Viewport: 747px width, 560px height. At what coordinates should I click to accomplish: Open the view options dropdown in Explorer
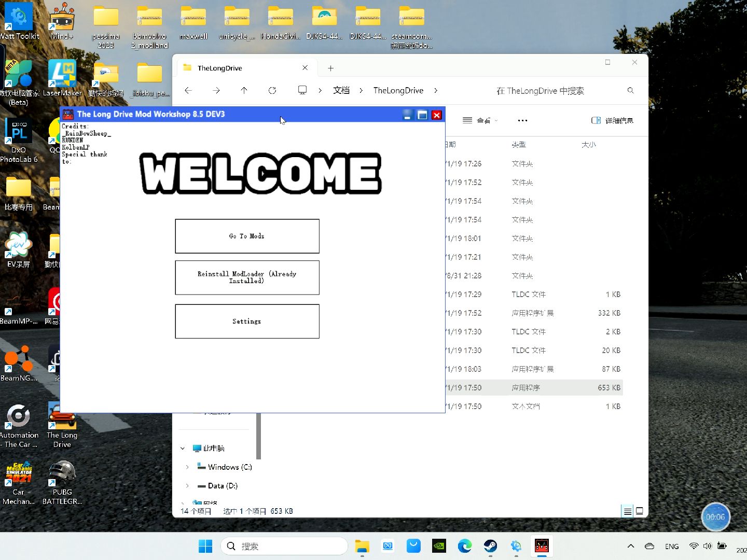tap(480, 120)
